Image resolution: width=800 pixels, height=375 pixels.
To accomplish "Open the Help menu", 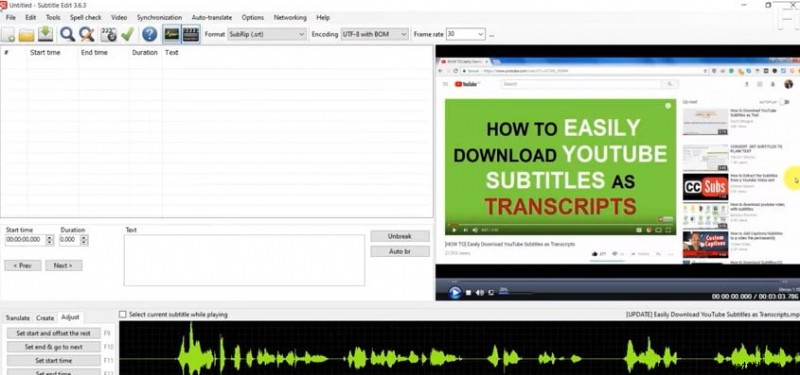I will (x=323, y=17).
